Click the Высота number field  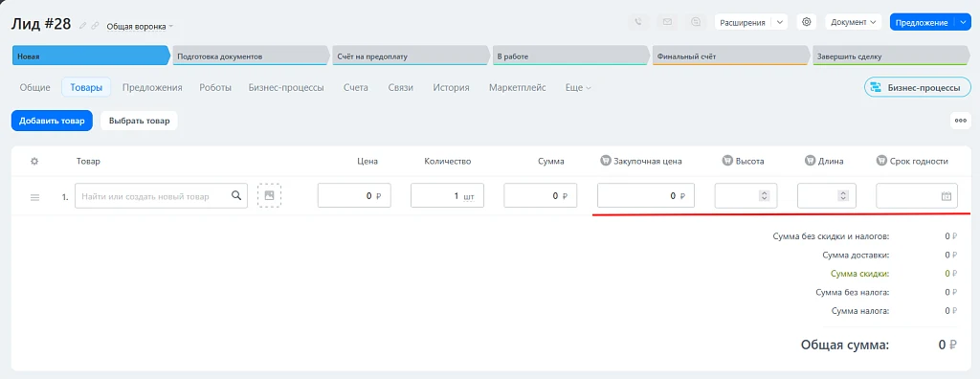746,196
